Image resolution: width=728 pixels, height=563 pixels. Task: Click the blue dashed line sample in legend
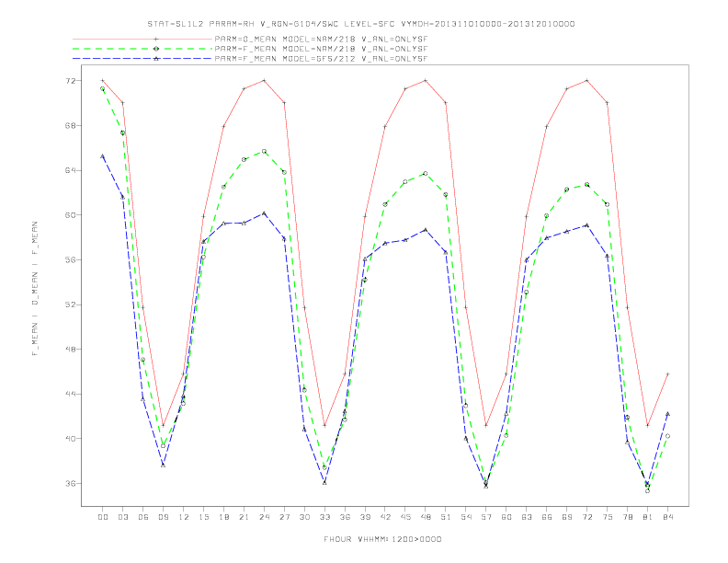(142, 59)
